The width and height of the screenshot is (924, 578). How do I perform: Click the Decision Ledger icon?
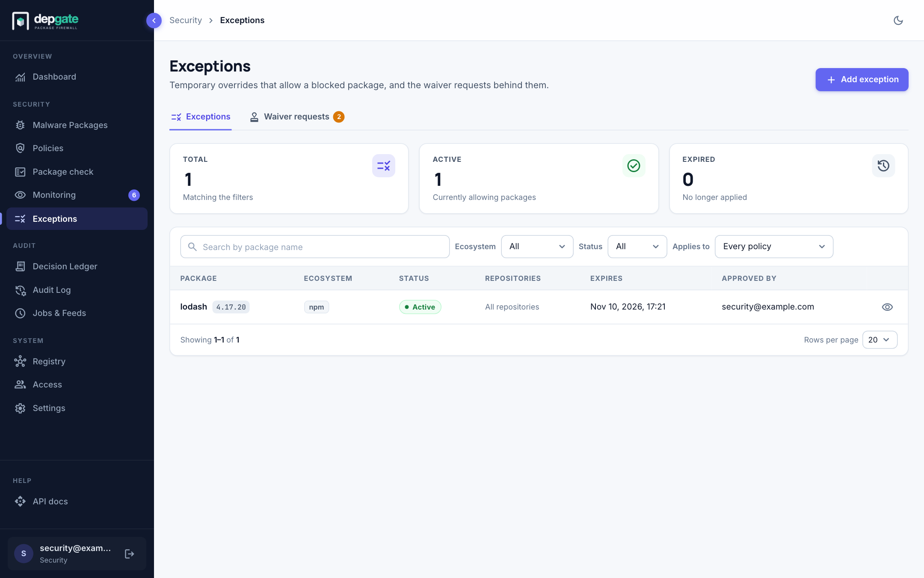click(20, 266)
